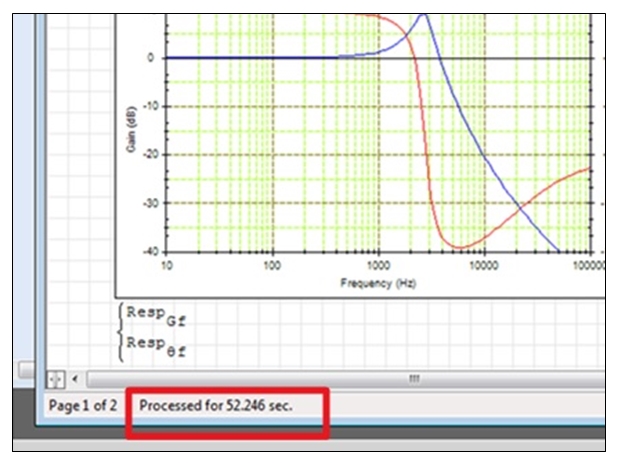Select the Resp θf expression
The image size is (617, 463).
coord(155,346)
